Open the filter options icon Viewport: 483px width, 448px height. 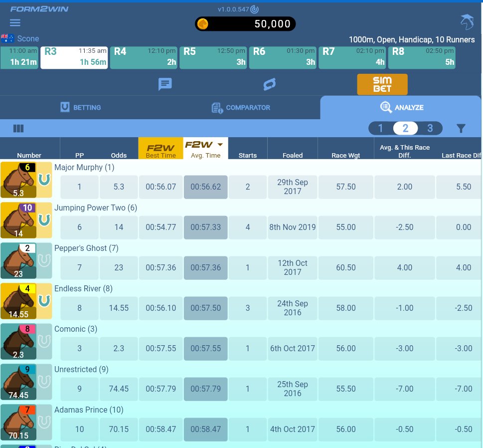[x=461, y=128]
